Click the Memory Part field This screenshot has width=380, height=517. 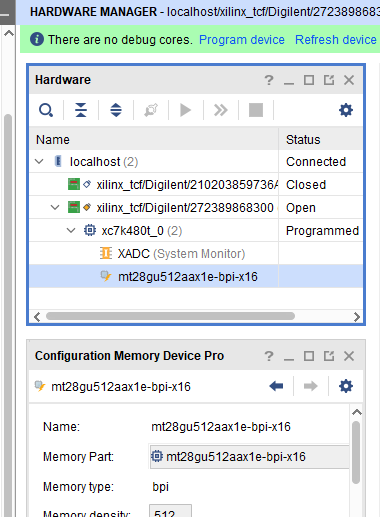249,457
